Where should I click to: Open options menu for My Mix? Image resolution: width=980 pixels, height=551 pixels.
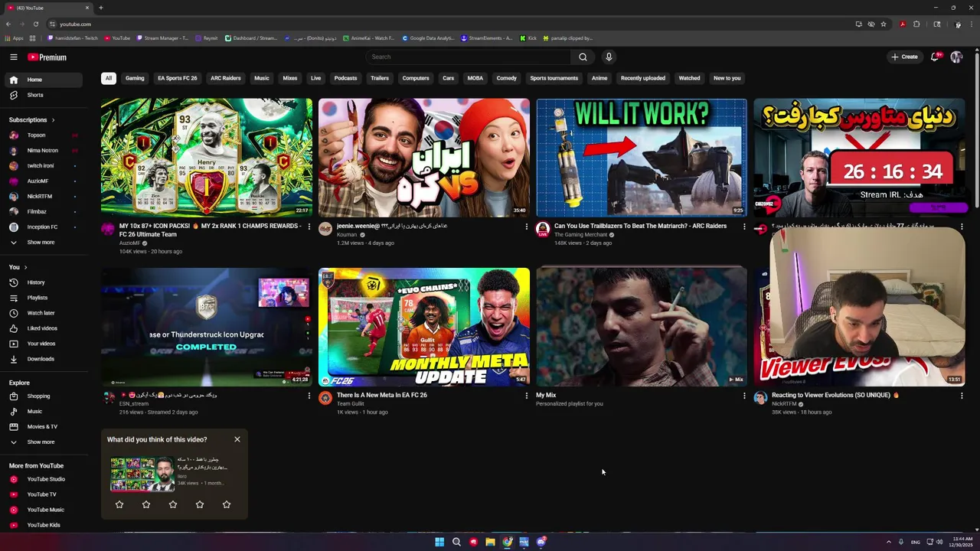tap(744, 396)
